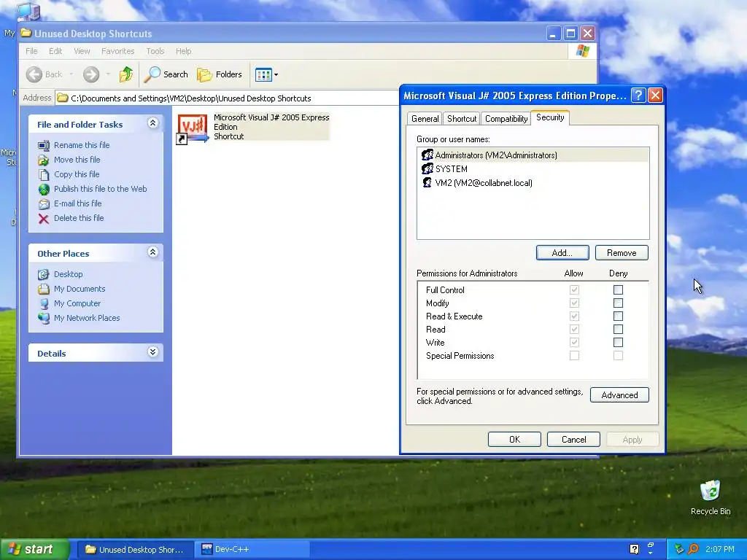Click Cancel in the Properties dialog

point(573,440)
